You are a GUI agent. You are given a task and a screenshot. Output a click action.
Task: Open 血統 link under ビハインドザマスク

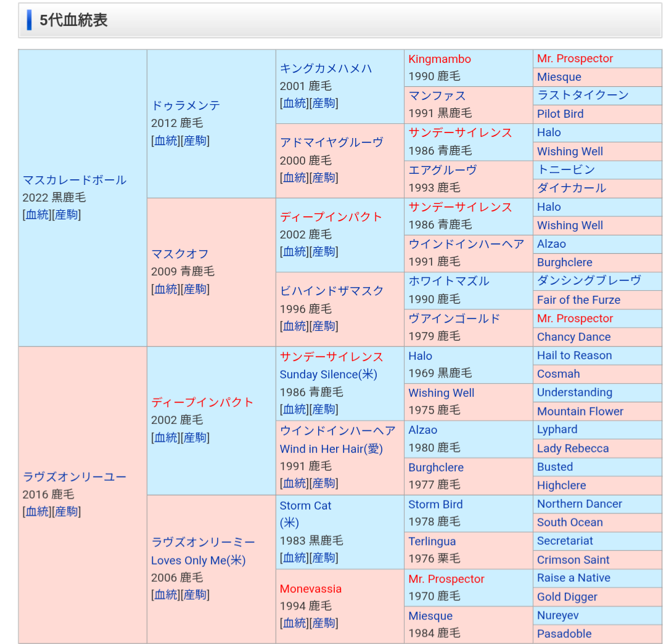295,326
